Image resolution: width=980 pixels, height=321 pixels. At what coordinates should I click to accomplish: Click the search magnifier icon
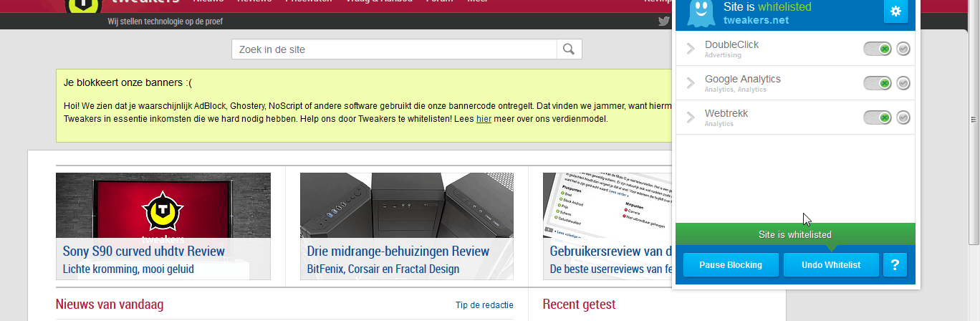[x=569, y=49]
